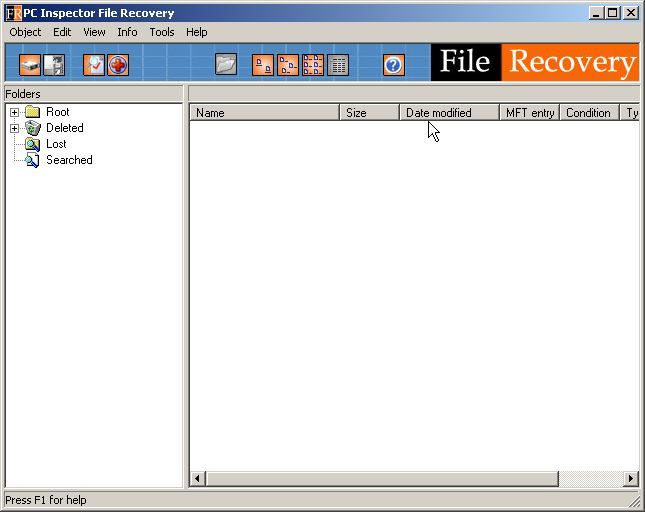Click the red cross lifebuoy recovery icon
645x512 pixels.
pos(118,65)
